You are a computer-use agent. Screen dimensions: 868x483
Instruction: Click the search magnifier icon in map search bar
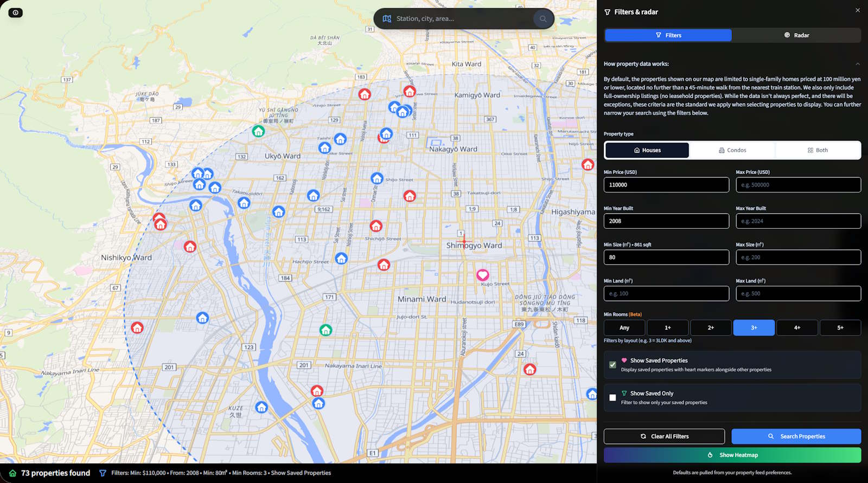point(542,19)
